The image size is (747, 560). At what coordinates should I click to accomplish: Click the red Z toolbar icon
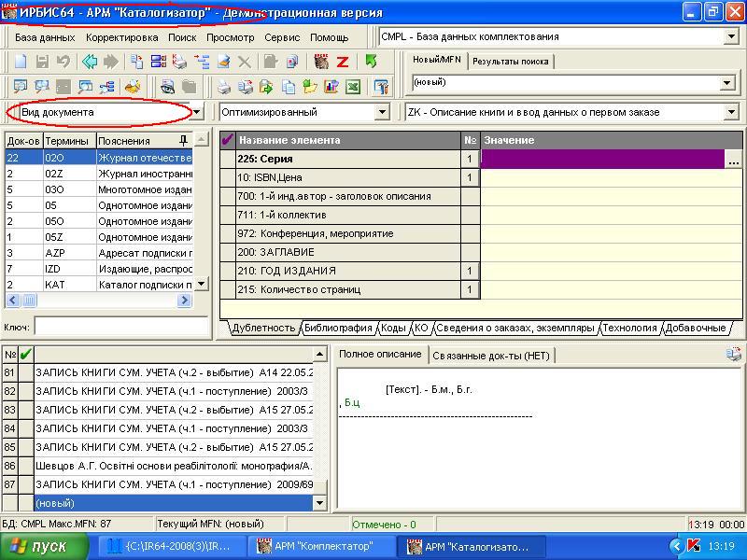343,62
